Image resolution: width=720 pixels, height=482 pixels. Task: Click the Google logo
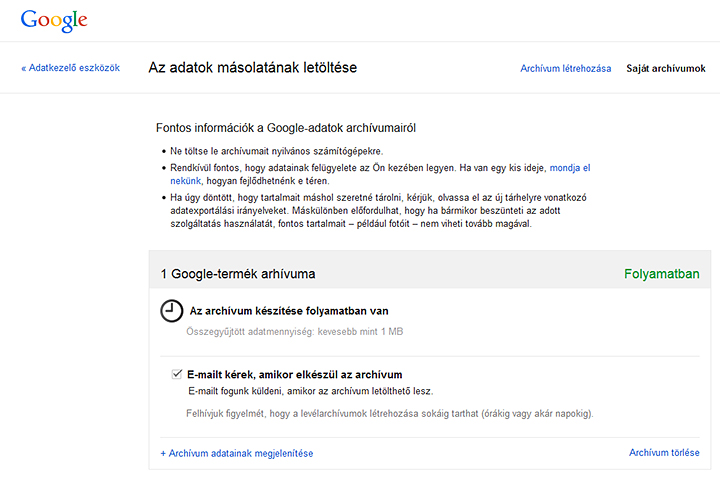(53, 19)
